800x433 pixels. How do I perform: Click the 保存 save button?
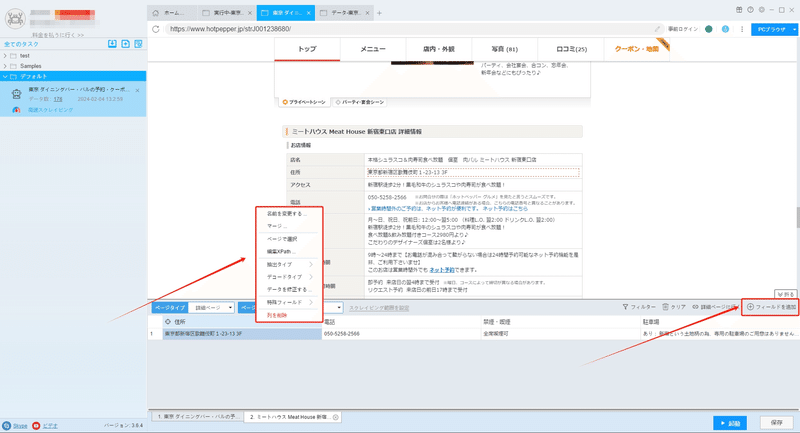(777, 423)
